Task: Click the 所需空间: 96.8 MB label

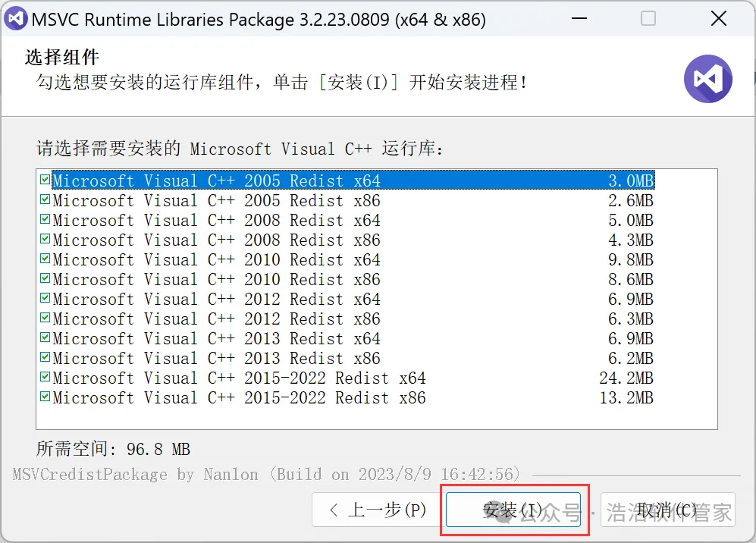Action: [113, 449]
